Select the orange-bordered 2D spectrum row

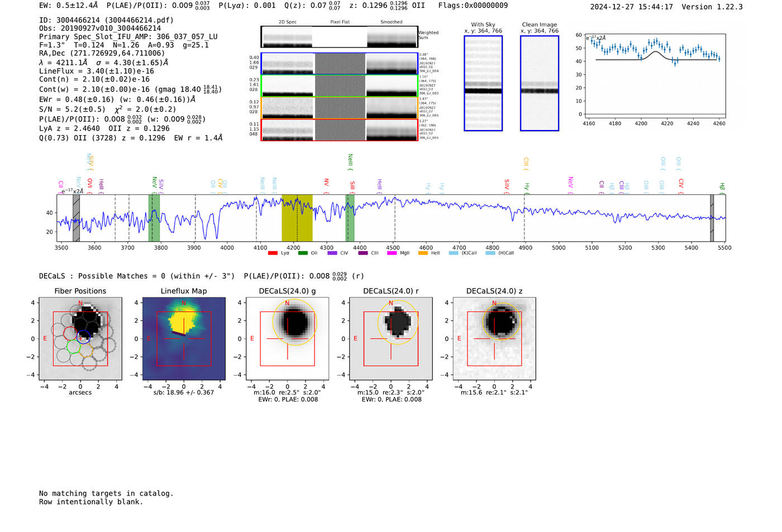tap(340, 108)
